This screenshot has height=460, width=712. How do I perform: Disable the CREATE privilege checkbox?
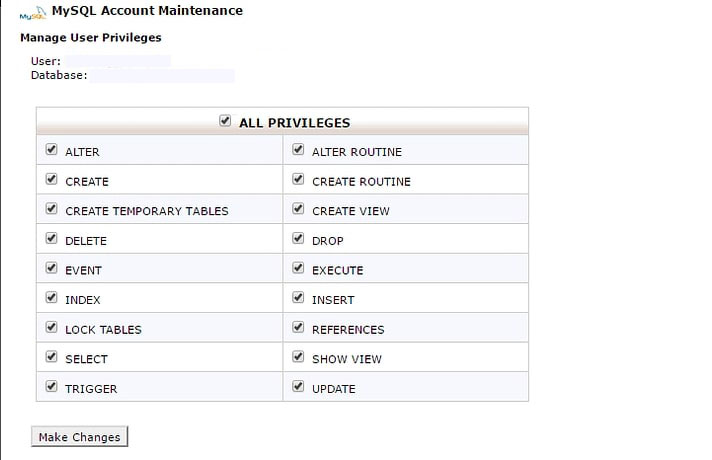(x=51, y=180)
